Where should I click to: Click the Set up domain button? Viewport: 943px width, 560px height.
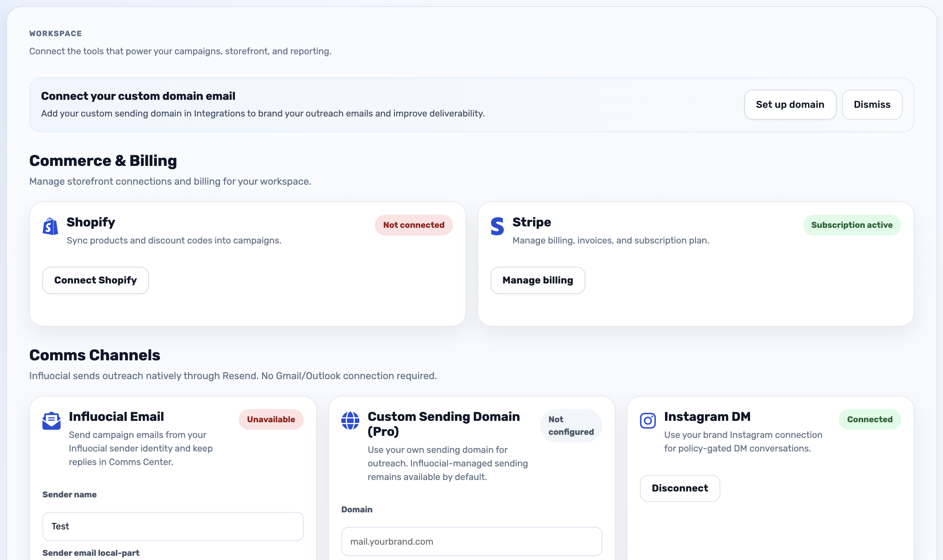tap(790, 105)
